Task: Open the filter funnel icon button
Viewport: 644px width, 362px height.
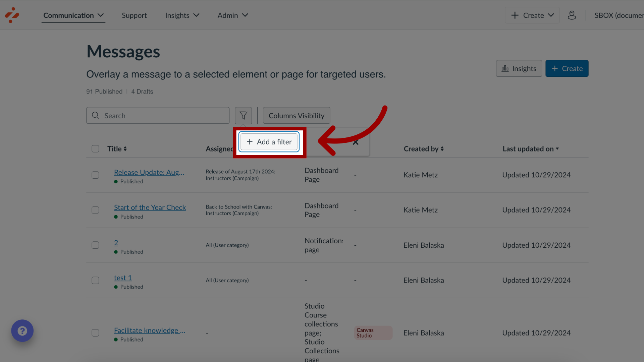Action: click(243, 116)
